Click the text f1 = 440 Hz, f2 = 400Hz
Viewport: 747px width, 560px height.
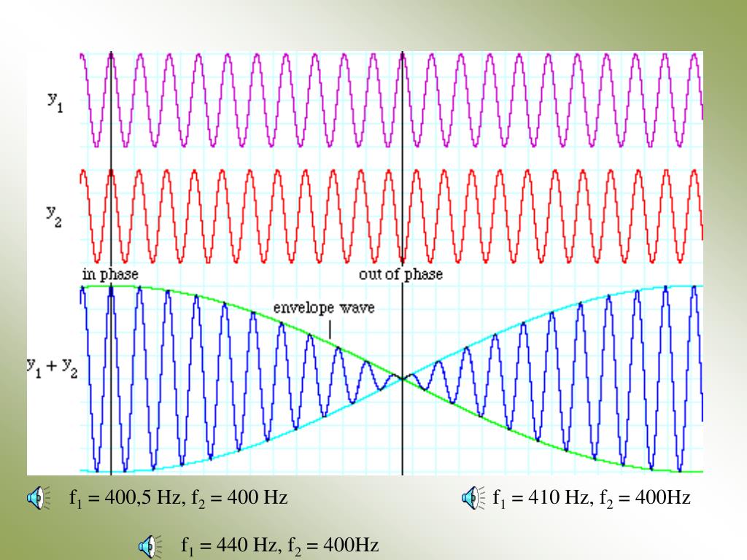point(279,545)
